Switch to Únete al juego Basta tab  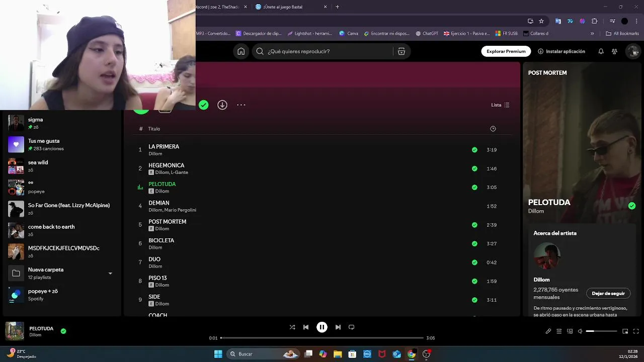(291, 7)
